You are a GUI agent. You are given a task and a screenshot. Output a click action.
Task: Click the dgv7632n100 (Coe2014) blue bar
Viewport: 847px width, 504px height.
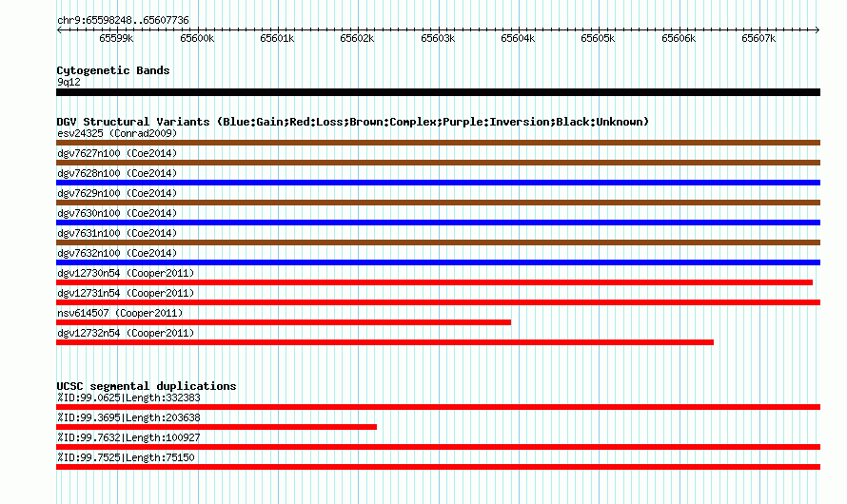(438, 262)
